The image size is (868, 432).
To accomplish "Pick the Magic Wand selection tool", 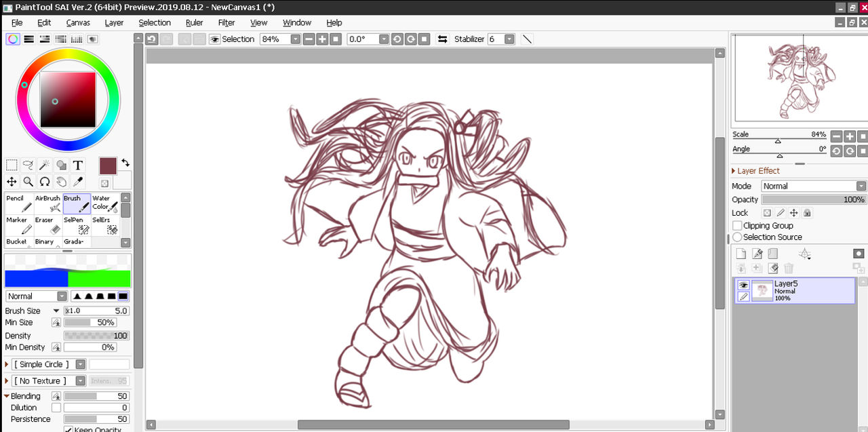I will tap(45, 165).
